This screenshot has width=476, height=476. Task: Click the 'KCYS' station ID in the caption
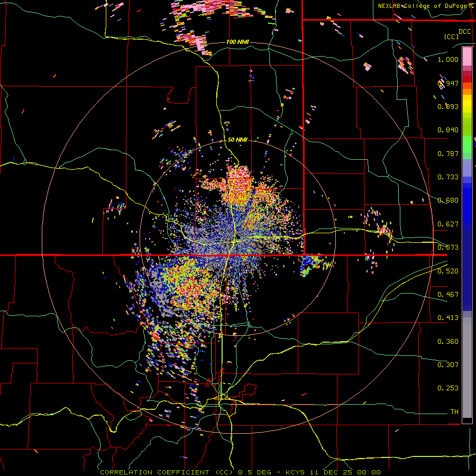(295, 472)
